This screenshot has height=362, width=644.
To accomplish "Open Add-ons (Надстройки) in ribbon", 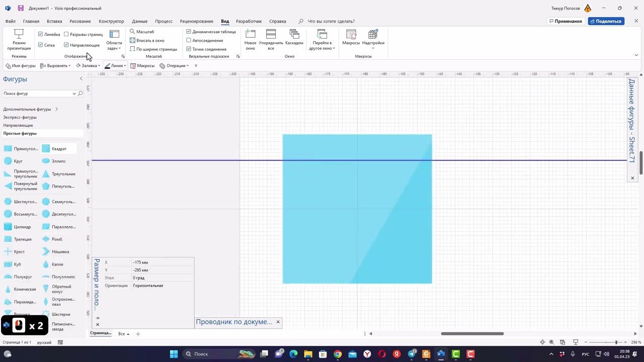I will point(373,40).
